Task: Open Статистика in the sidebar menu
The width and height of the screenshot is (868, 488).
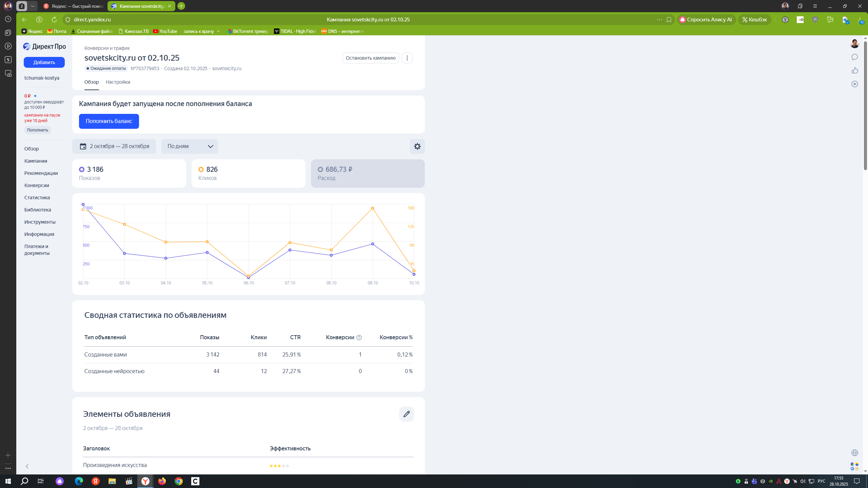Action: [x=37, y=198]
